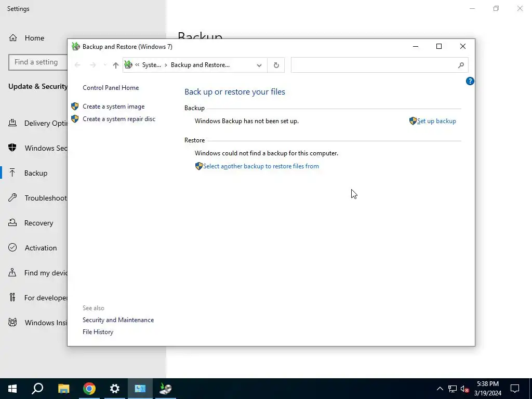The height and width of the screenshot is (399, 532).
Task: Go up one level with Up arrow
Action: click(x=116, y=65)
